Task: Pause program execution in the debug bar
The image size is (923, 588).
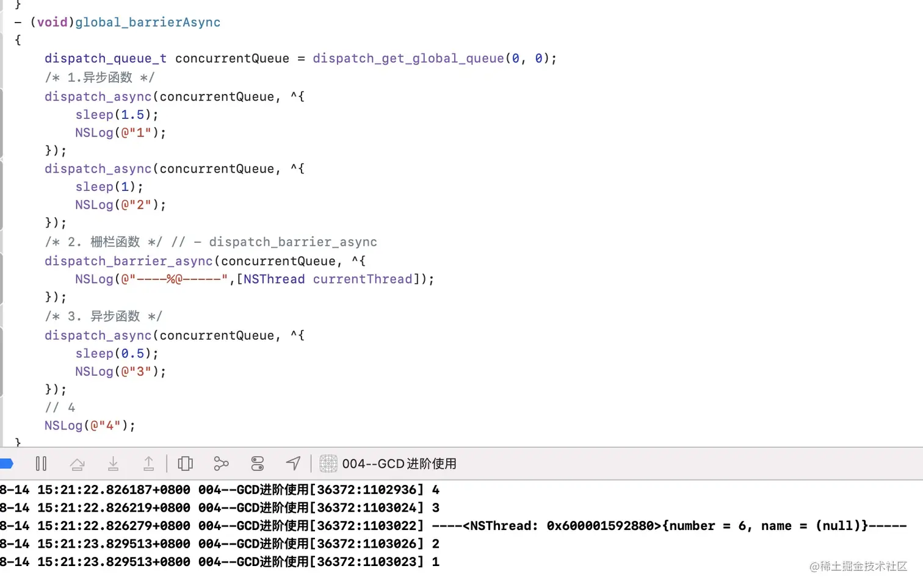Action: (x=41, y=464)
